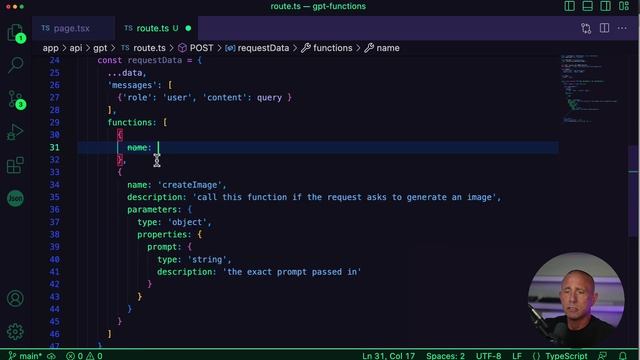Open notifications bell in status bar
The width and height of the screenshot is (640, 360).
point(622,356)
